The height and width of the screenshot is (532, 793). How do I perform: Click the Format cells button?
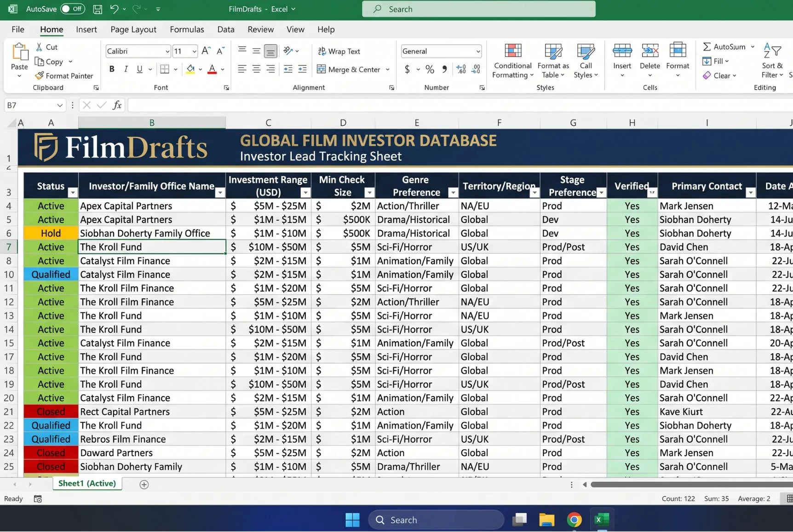tap(678, 60)
